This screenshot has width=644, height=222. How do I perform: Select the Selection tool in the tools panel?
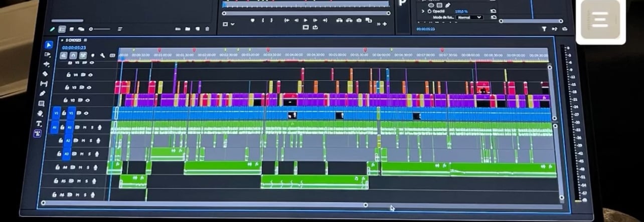(49, 45)
